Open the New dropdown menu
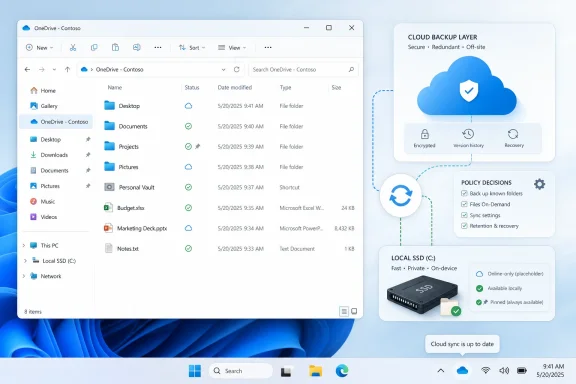576x384 pixels. click(39, 47)
